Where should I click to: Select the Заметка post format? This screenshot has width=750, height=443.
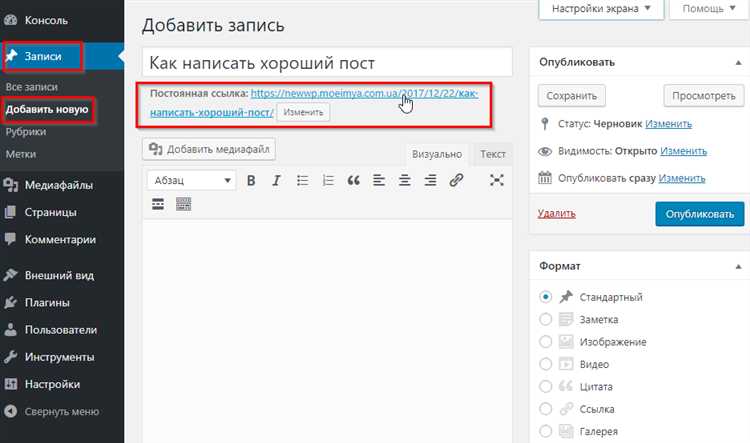coord(545,319)
